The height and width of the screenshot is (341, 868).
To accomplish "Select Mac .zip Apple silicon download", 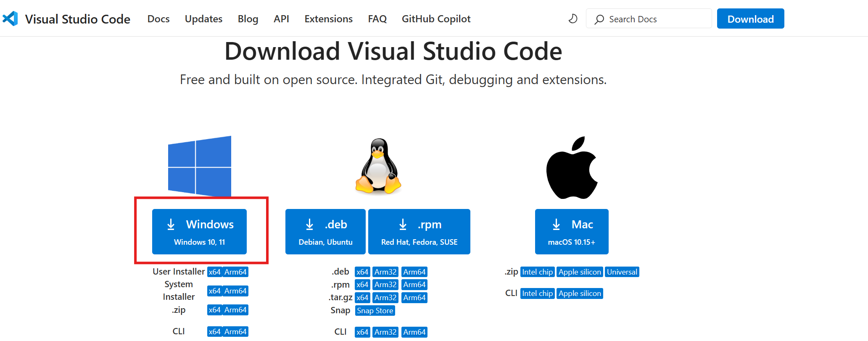I will click(x=580, y=272).
